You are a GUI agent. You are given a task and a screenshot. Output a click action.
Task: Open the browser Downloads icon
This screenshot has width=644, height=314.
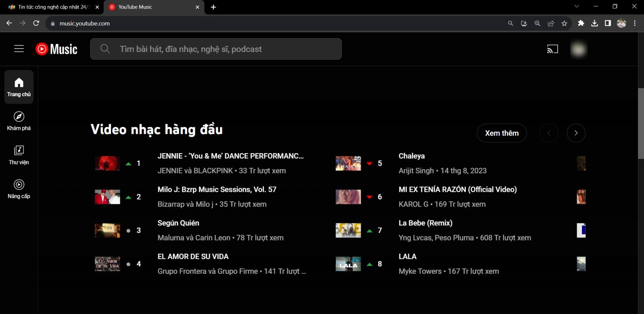click(594, 23)
